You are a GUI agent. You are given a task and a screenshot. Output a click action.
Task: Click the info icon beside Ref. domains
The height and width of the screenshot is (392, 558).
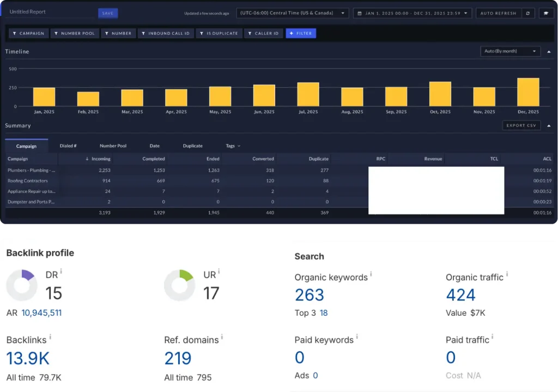click(x=222, y=338)
